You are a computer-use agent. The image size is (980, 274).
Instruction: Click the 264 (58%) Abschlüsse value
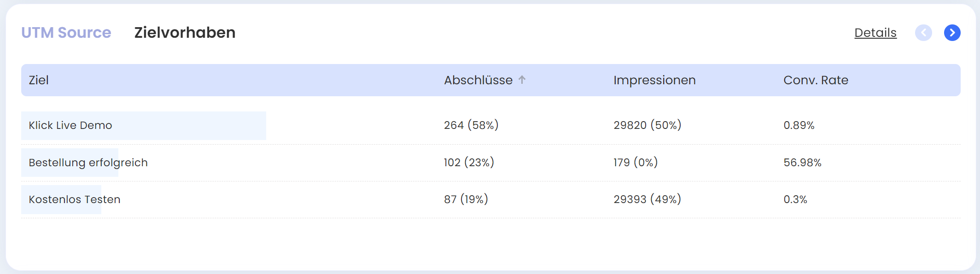(x=471, y=125)
